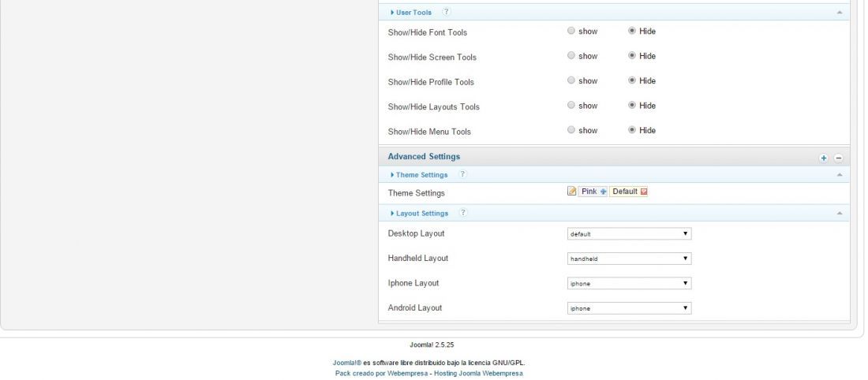Click the blue plus icon on Pink theme

[x=604, y=192]
